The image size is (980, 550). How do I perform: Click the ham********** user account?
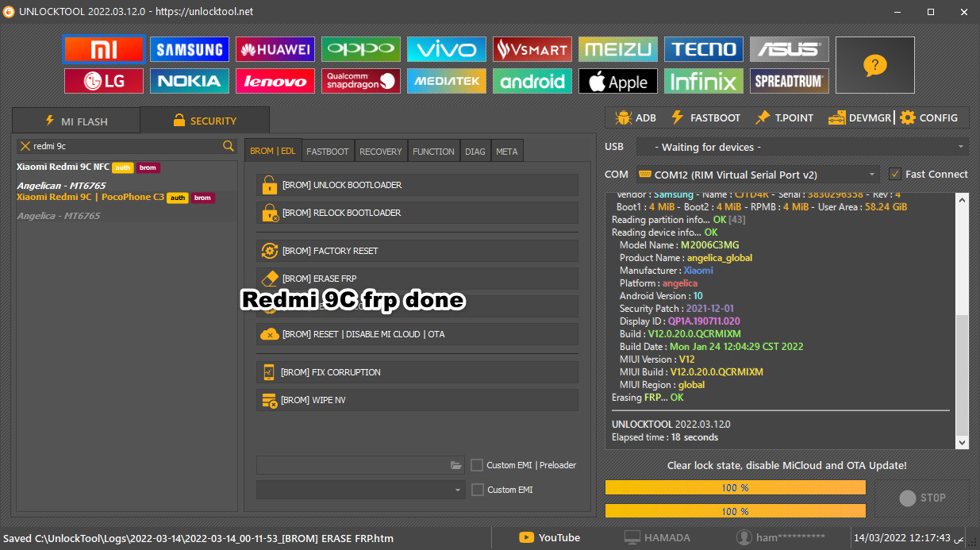781,537
